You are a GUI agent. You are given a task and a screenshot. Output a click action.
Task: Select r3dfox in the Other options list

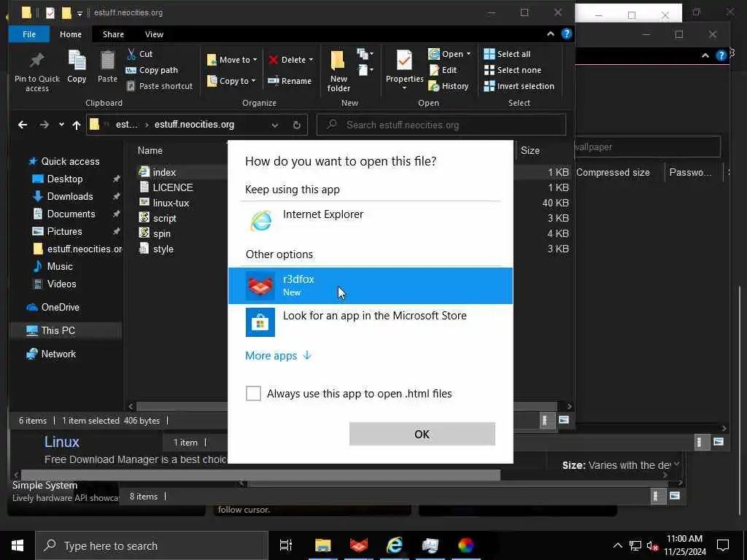click(370, 285)
